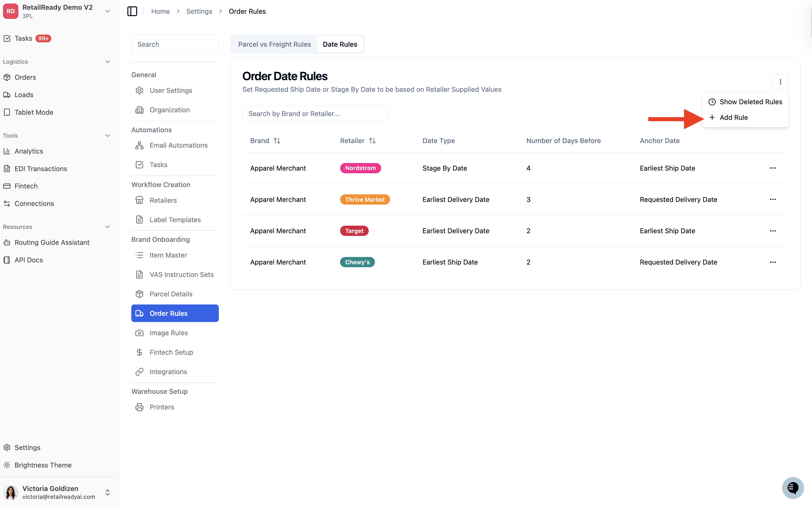Focus the Search by Brand or Retailer field
The width and height of the screenshot is (812, 508).
point(315,114)
